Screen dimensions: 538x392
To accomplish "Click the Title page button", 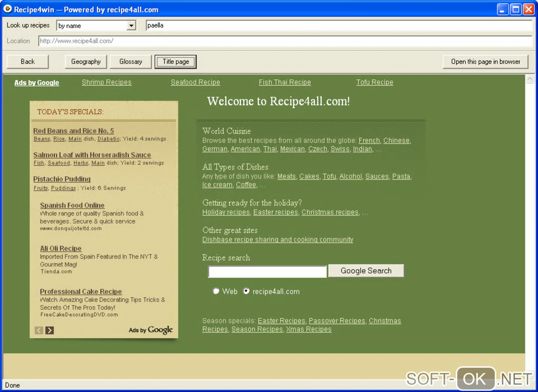I will tap(176, 62).
